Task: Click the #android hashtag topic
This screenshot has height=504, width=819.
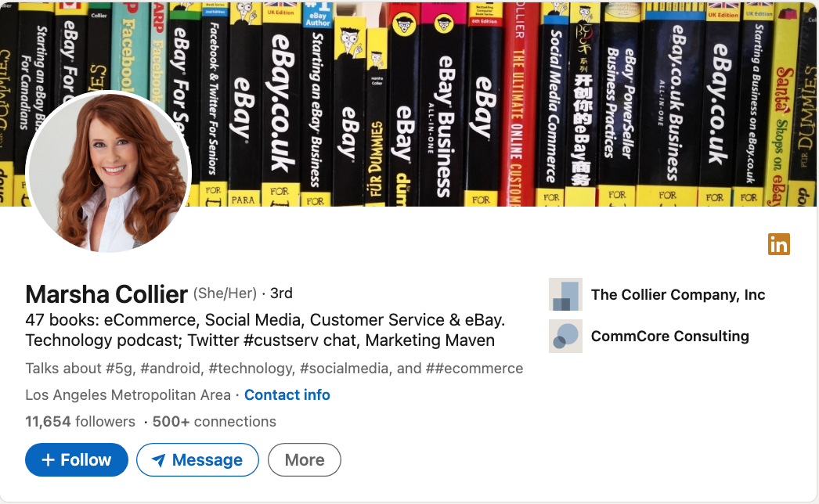Action: (170, 368)
